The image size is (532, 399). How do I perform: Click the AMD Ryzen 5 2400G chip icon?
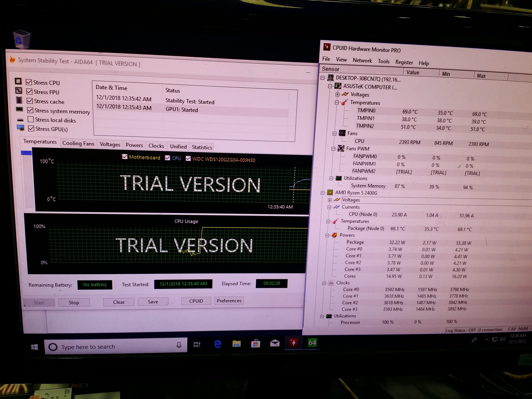pyautogui.click(x=330, y=192)
